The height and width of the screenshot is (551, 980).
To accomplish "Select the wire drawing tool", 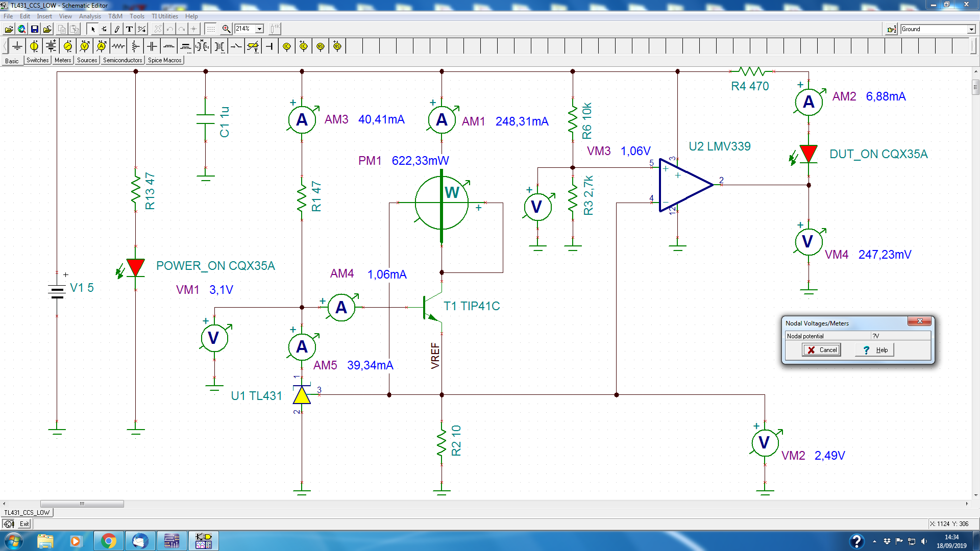I will point(117,29).
